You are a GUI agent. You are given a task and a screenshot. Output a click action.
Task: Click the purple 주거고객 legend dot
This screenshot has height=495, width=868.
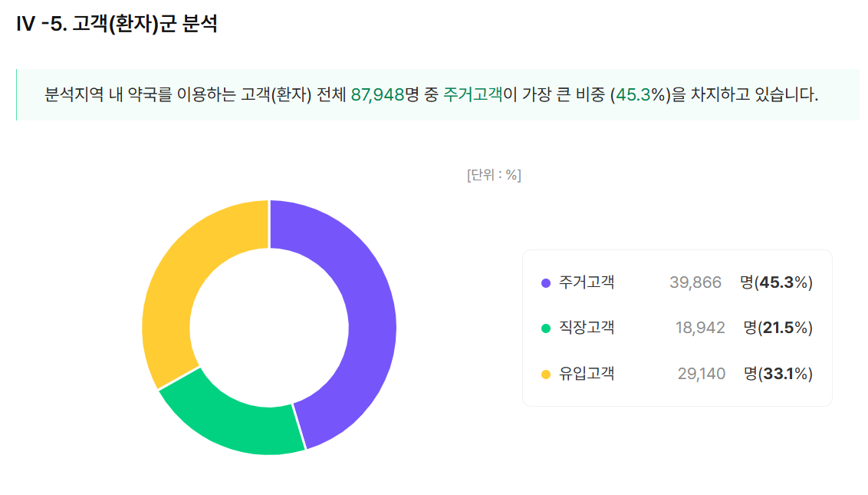[x=546, y=283]
